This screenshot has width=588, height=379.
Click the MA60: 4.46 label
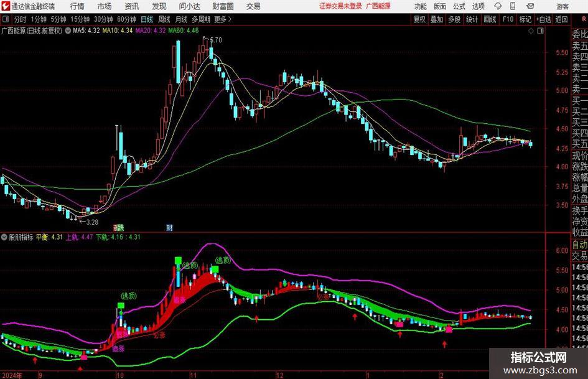point(184,30)
